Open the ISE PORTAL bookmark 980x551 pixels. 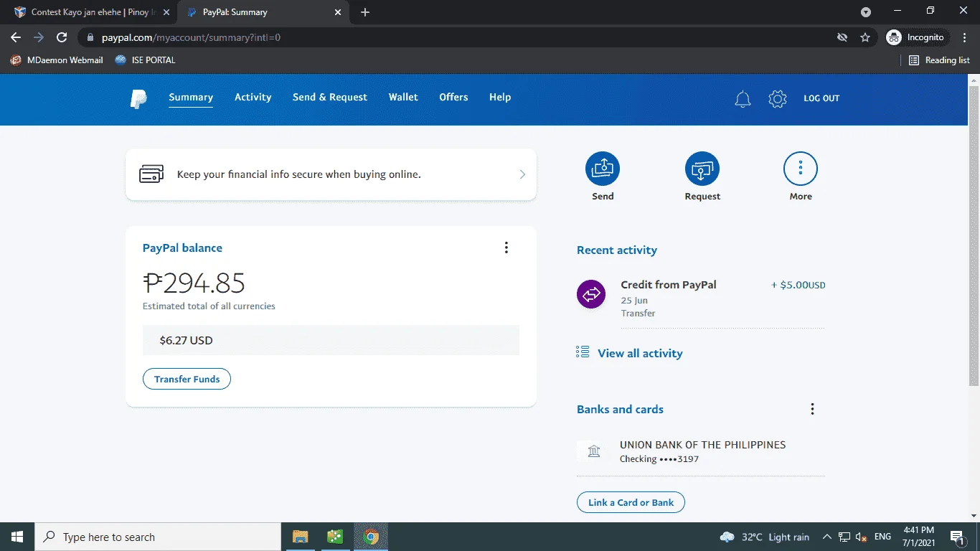pos(145,60)
